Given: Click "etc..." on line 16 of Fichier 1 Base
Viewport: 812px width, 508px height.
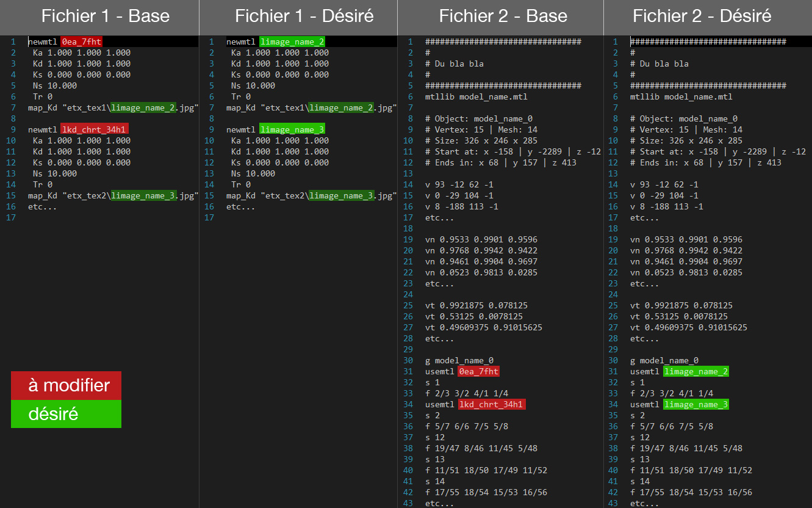Looking at the screenshot, I should (x=43, y=206).
